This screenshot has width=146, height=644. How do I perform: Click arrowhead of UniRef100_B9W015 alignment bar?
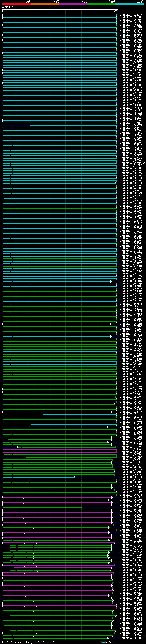click(x=117, y=414)
